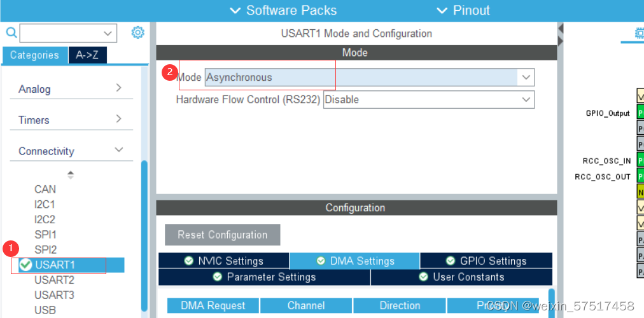Open the Pinout menu

tap(463, 10)
